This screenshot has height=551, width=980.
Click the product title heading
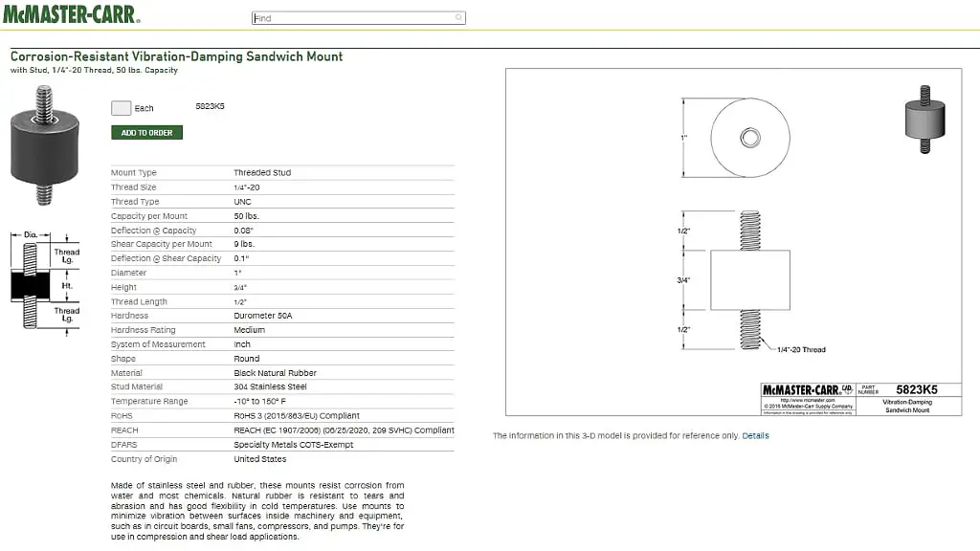coord(176,56)
